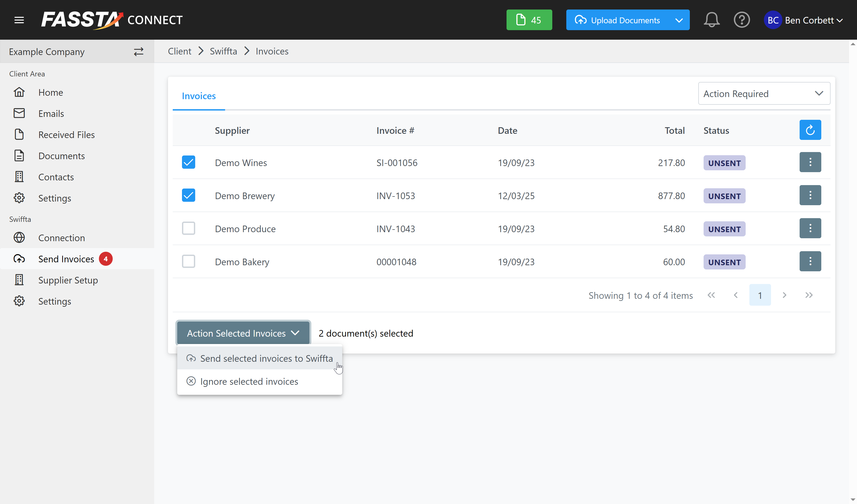Click the refresh invoices table button
The height and width of the screenshot is (504, 857).
pos(810,130)
